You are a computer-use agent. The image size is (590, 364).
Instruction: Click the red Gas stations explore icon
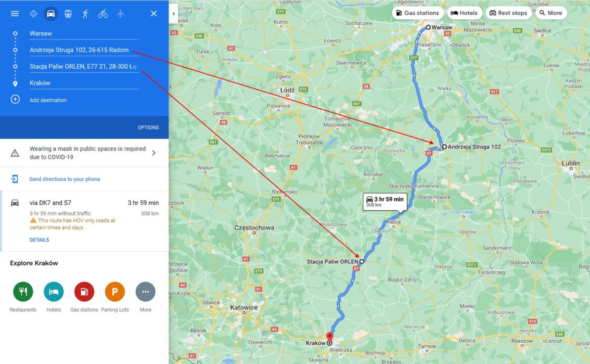click(x=85, y=292)
